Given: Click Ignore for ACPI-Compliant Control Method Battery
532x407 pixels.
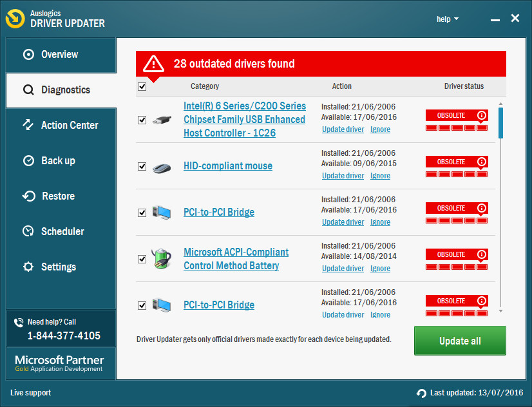Looking at the screenshot, I should point(380,269).
